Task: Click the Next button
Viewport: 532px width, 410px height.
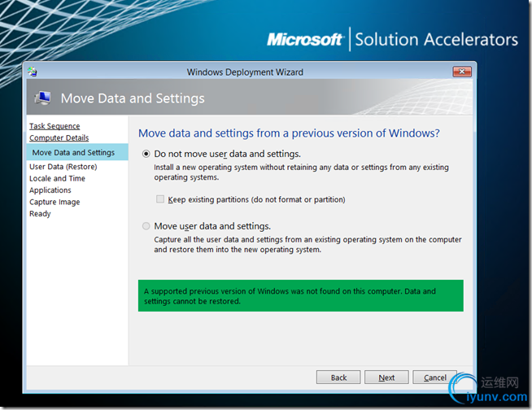Action: (x=386, y=377)
